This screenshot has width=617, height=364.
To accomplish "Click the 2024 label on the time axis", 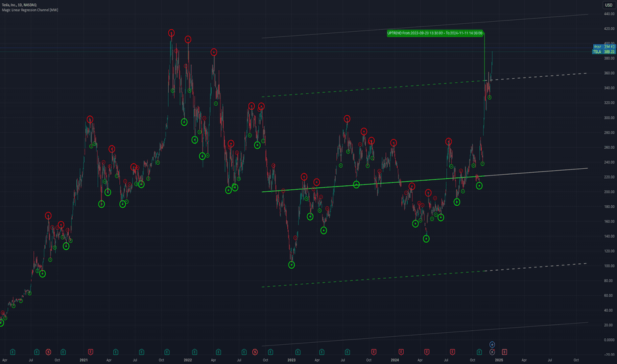I will [x=395, y=360].
